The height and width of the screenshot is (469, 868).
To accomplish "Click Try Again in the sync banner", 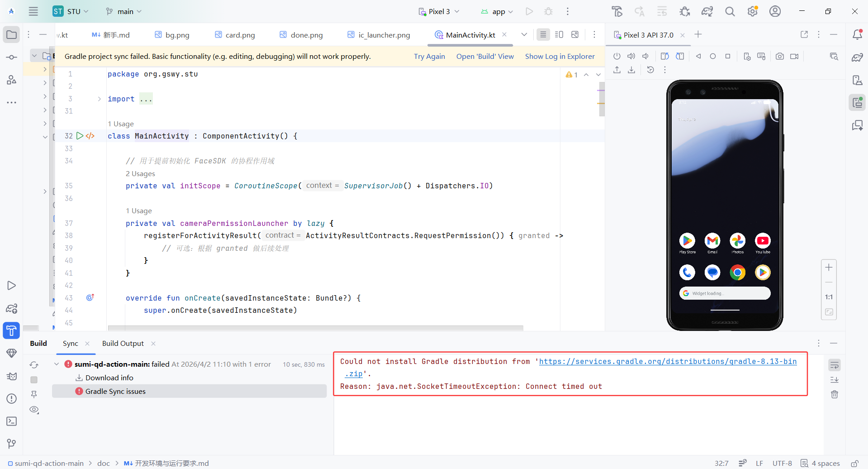I will click(429, 56).
